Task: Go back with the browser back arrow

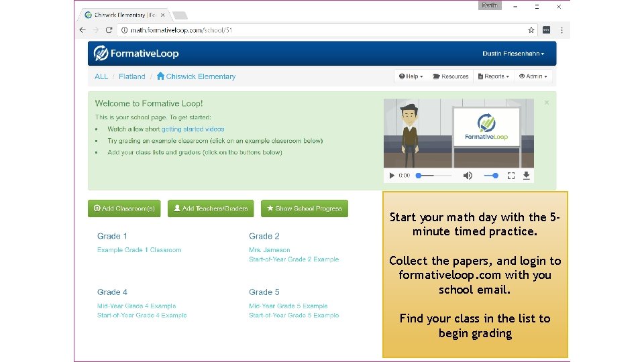Action: [83, 30]
